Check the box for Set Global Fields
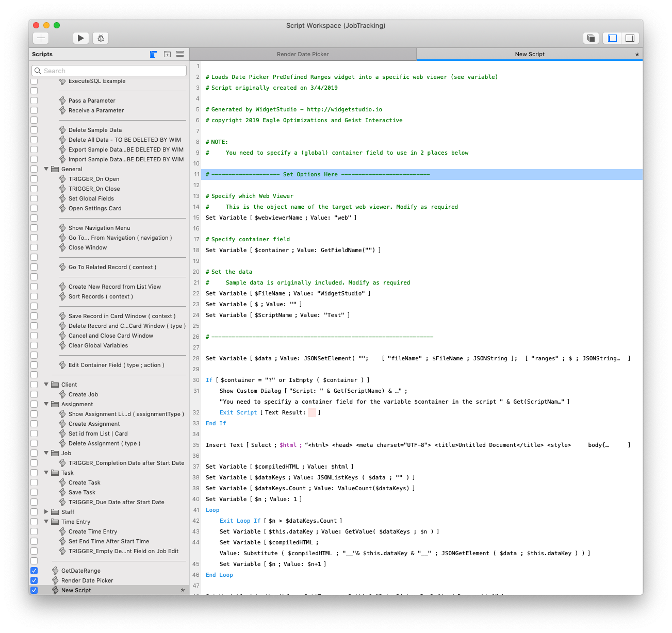The height and width of the screenshot is (633, 672). tap(34, 198)
